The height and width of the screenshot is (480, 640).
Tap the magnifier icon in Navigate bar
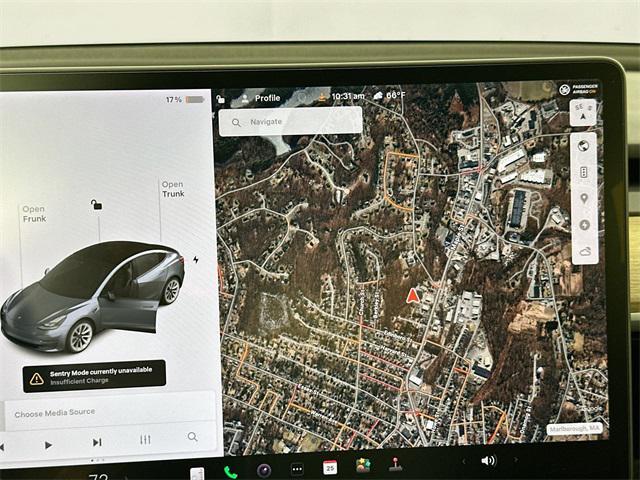pyautogui.click(x=236, y=122)
